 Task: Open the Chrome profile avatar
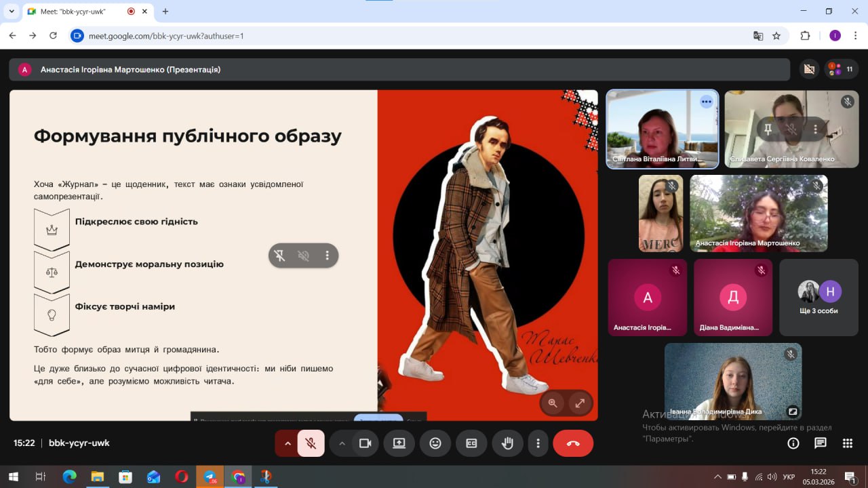(835, 36)
